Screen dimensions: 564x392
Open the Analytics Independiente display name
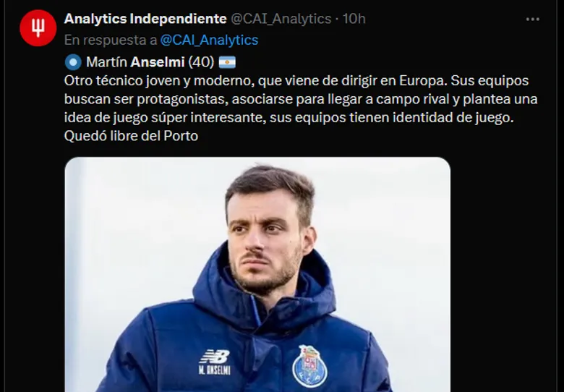(145, 19)
